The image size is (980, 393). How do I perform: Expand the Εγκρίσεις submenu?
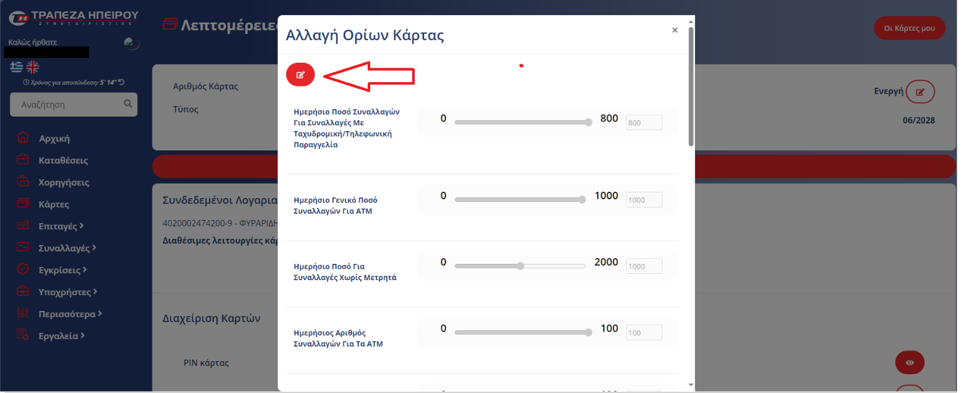pos(62,270)
